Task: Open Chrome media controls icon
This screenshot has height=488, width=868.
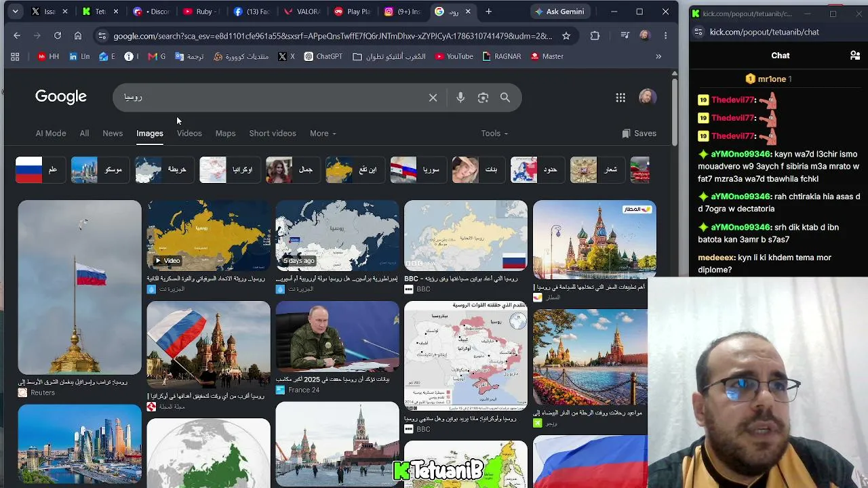Action: tap(625, 36)
